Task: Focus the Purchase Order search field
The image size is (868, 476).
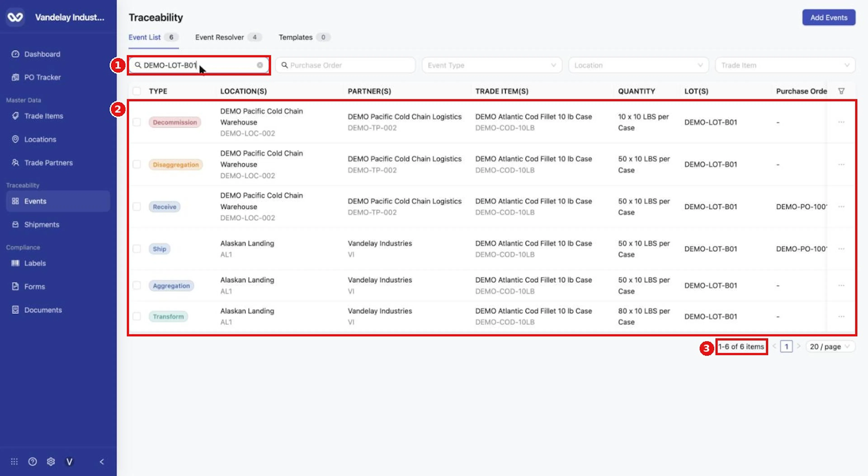Action: (x=345, y=65)
